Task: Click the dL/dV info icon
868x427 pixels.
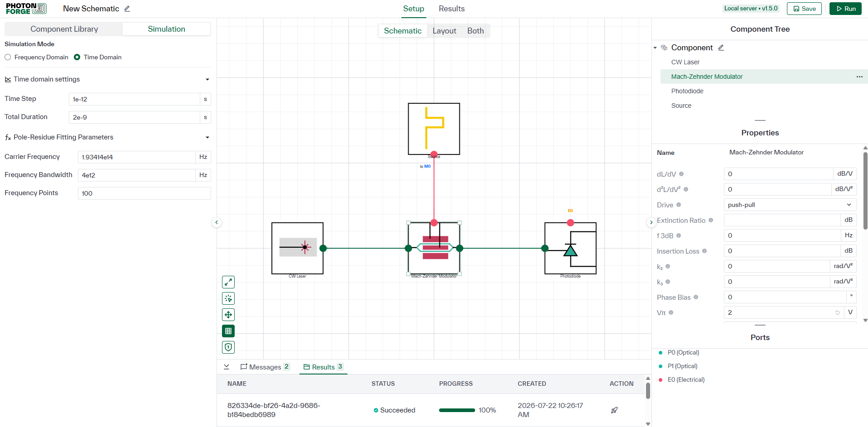Action: (681, 174)
